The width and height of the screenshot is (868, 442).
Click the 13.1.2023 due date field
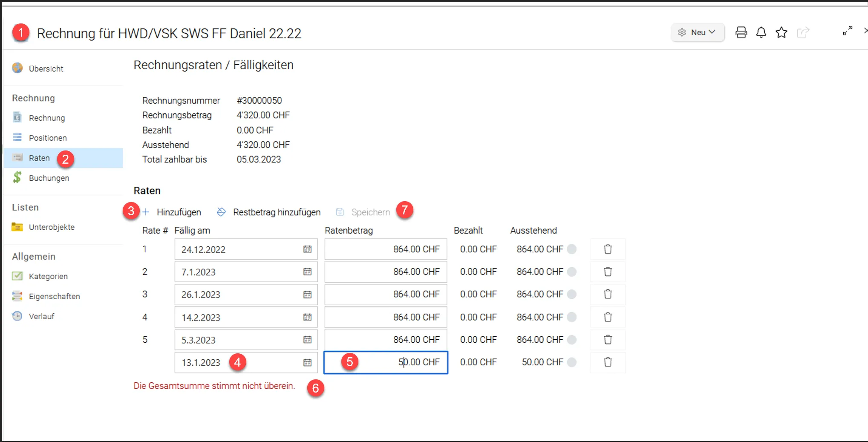(246, 362)
